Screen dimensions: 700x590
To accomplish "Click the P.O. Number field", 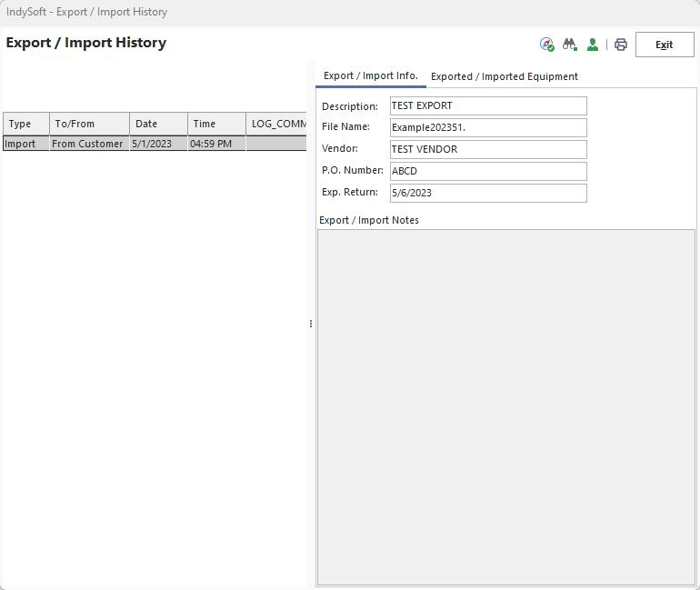I will (x=488, y=171).
